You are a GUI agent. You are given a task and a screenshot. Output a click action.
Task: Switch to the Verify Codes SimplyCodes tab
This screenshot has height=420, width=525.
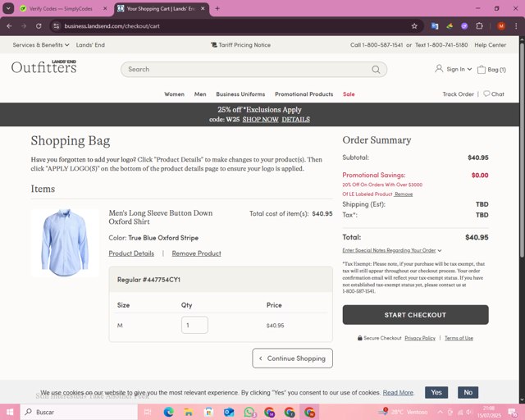pos(61,9)
